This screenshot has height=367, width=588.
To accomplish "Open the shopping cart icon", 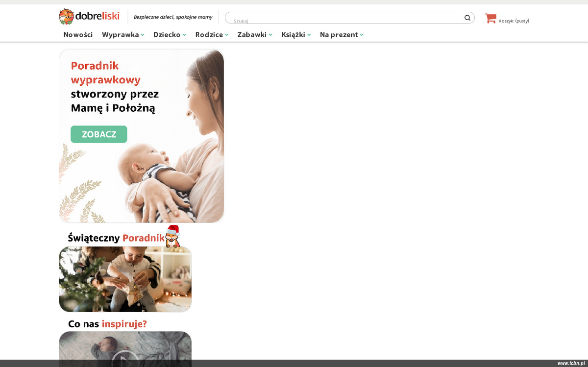I will [490, 19].
